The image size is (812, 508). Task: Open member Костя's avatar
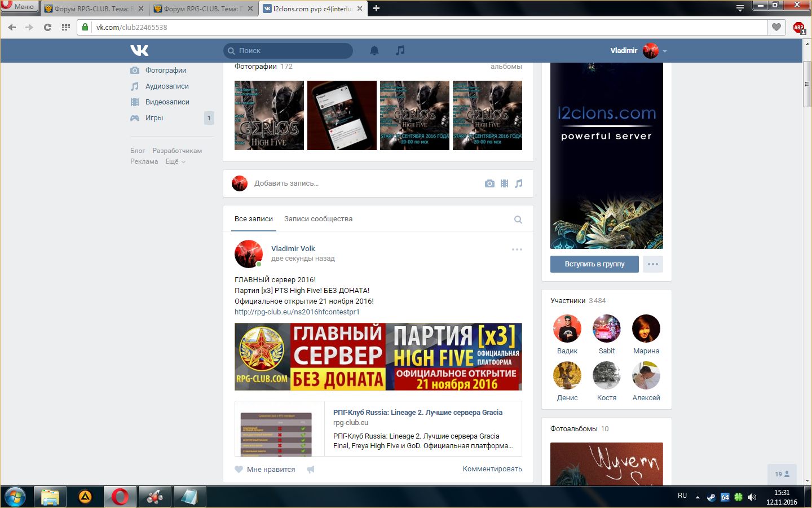pyautogui.click(x=607, y=375)
